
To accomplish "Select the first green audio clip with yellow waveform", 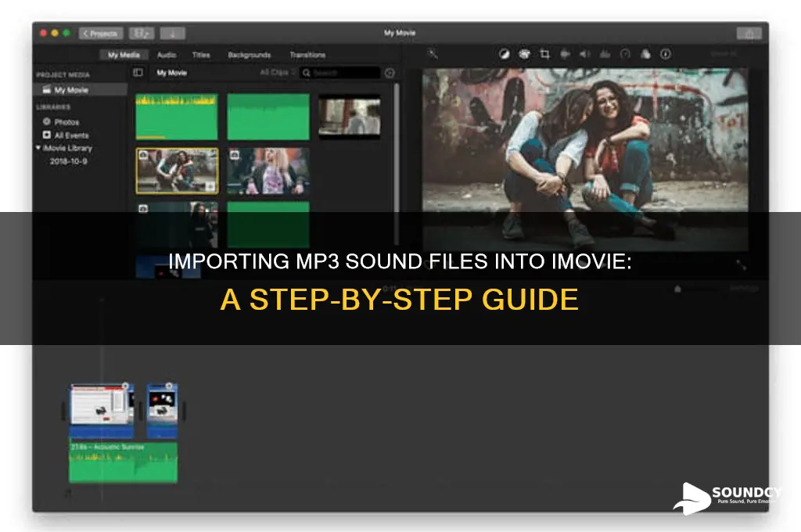I will [x=177, y=117].
